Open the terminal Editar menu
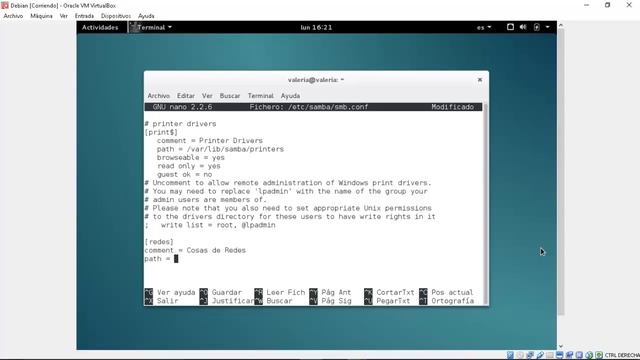 coord(186,96)
